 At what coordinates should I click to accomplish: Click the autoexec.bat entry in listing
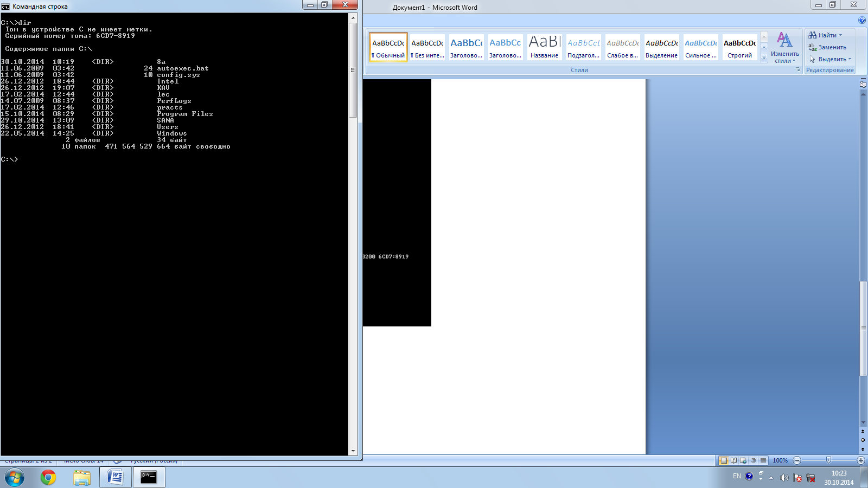(183, 68)
